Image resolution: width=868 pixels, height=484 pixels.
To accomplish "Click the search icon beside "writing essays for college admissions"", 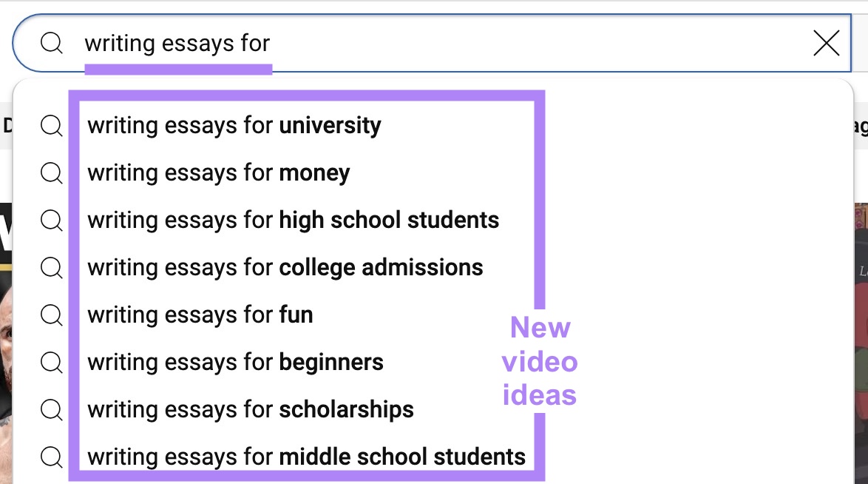I will [x=51, y=268].
